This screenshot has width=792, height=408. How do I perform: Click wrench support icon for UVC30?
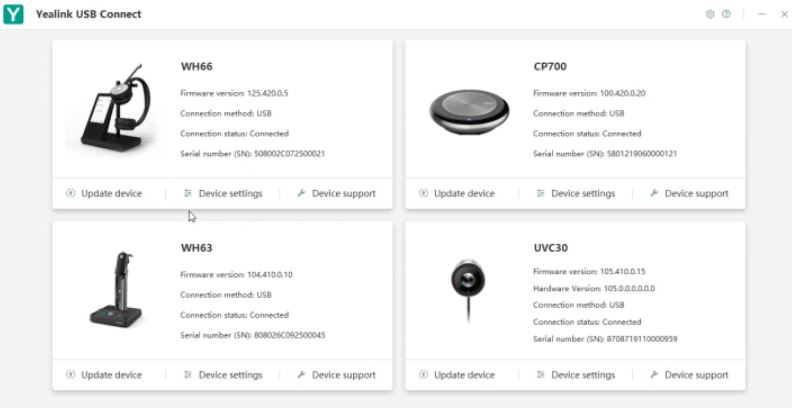coord(654,374)
